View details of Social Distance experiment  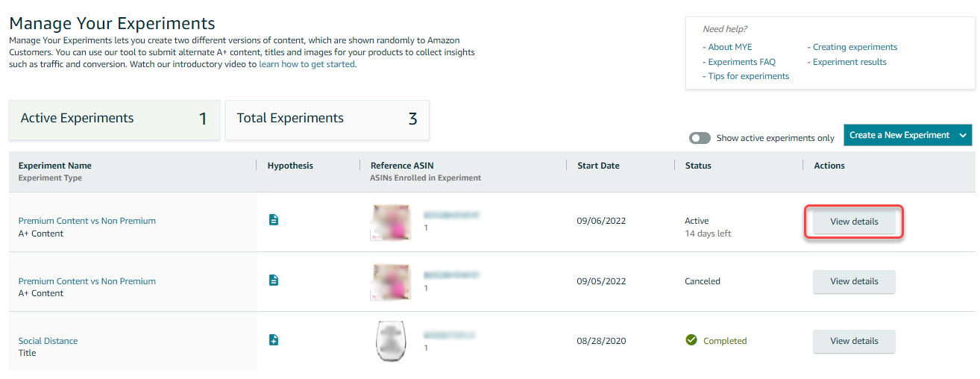coord(854,341)
